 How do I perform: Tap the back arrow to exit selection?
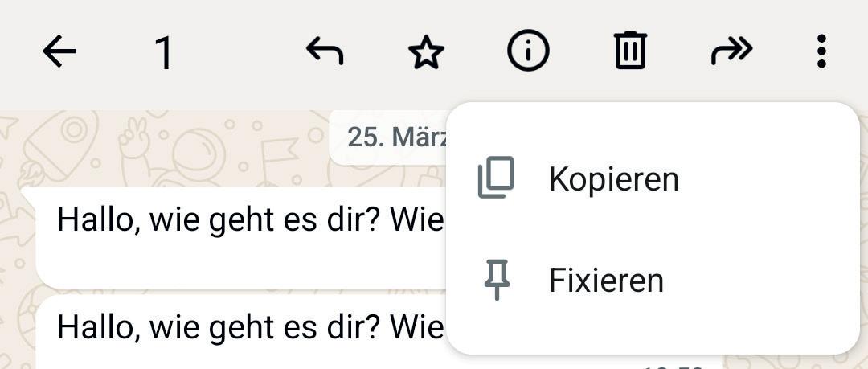coord(59,52)
